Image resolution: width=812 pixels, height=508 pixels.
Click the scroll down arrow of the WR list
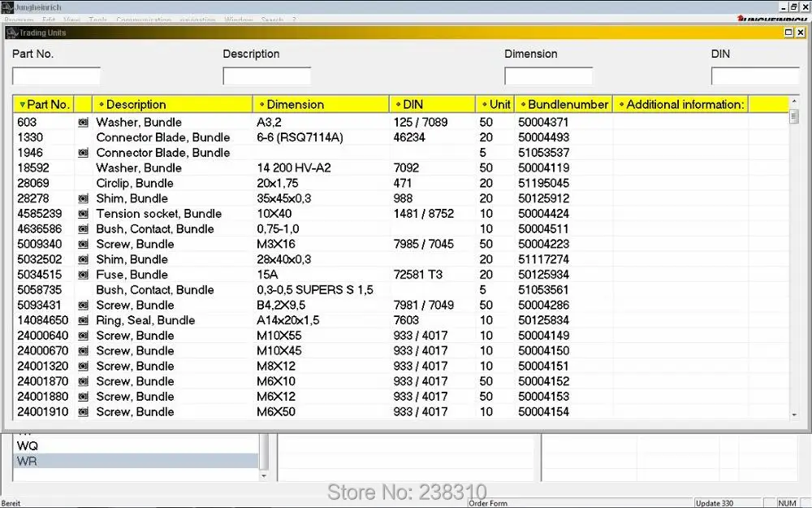coord(264,475)
